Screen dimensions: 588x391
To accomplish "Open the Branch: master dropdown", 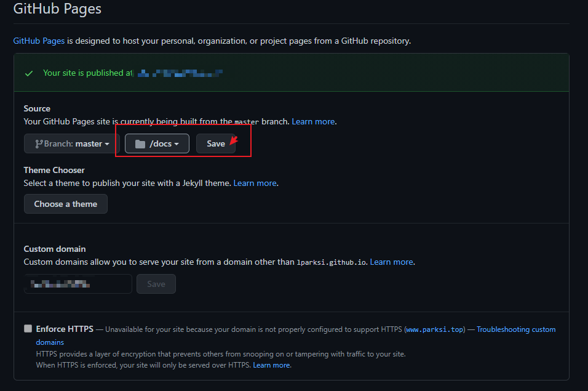I will point(71,143).
